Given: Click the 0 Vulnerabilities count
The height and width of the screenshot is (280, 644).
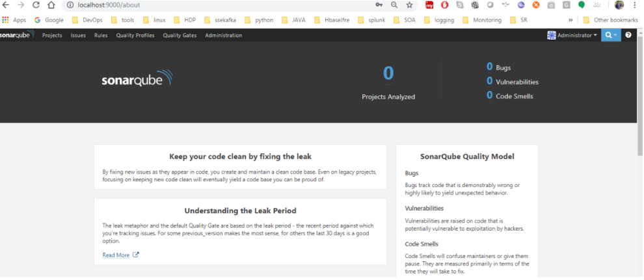Looking at the screenshot, I should pos(490,81).
